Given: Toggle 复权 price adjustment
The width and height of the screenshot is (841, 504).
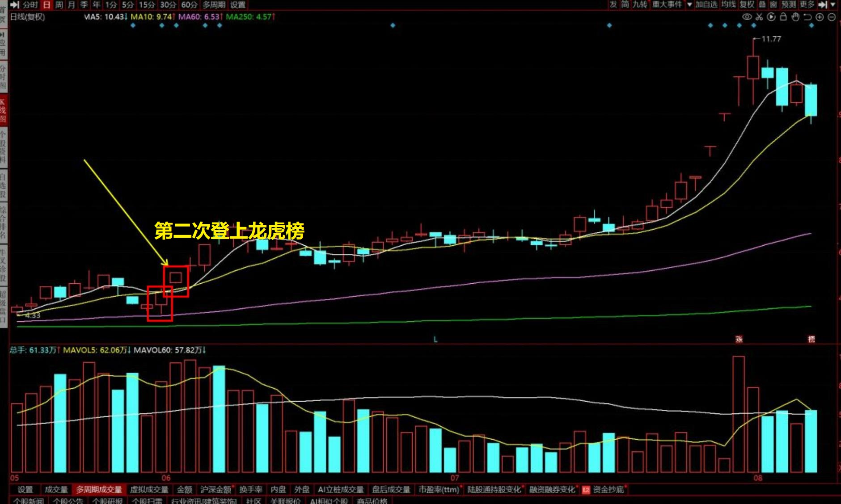Looking at the screenshot, I should pyautogui.click(x=746, y=4).
